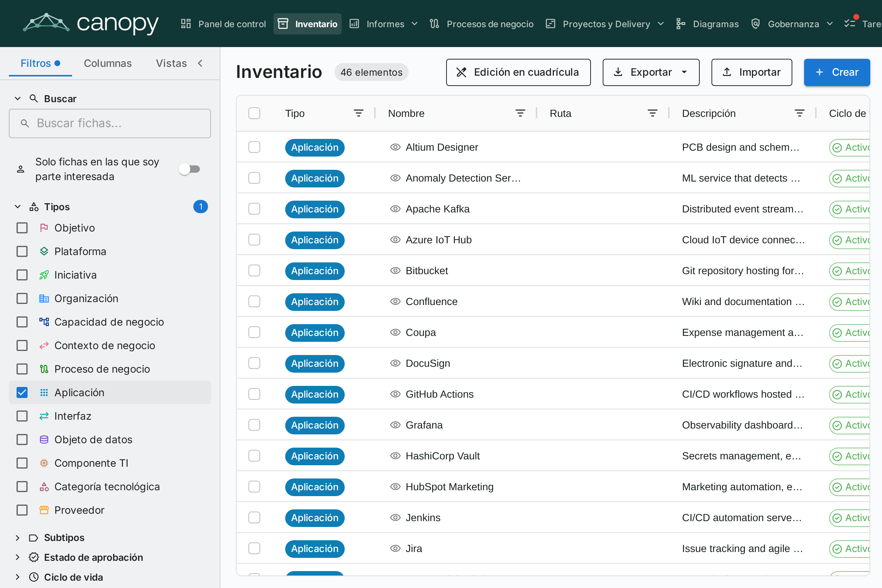Viewport: 882px width, 588px height.
Task: Click the eye icon beside DocuSign
Action: coord(395,363)
